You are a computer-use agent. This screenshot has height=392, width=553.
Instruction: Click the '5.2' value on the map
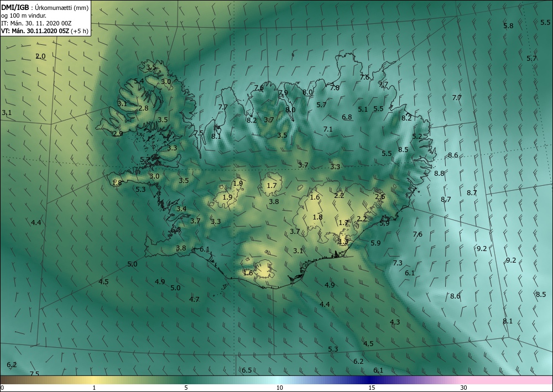pyautogui.click(x=417, y=136)
